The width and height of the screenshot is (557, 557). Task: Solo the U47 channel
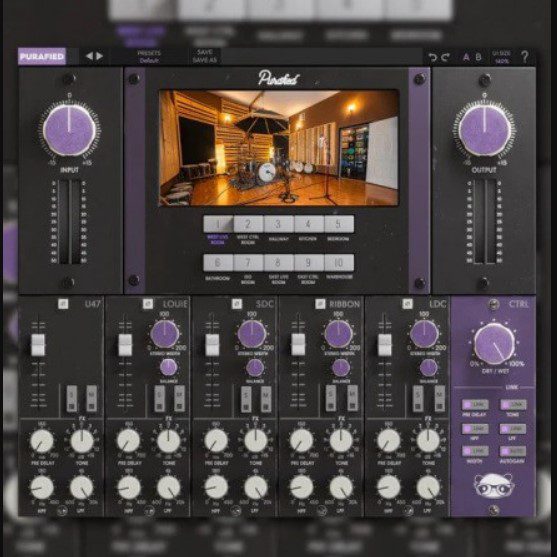72,399
